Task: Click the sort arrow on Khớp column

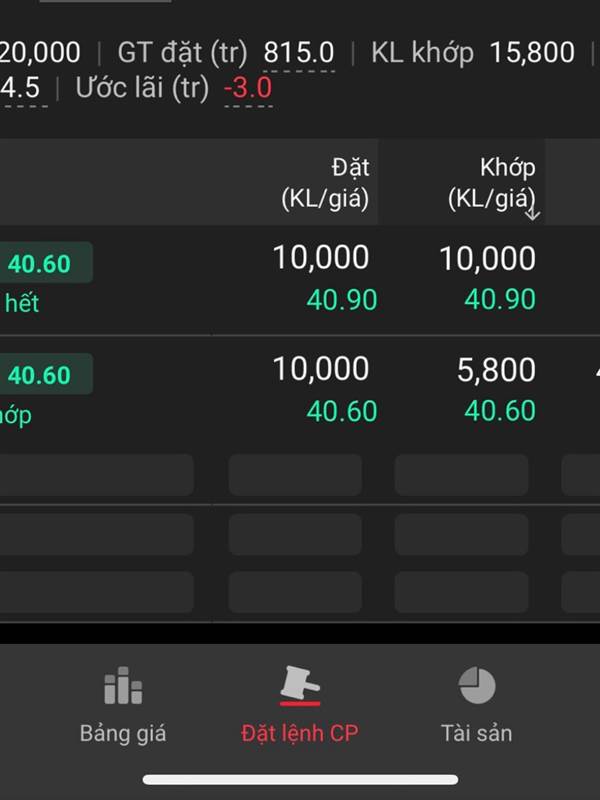Action: (x=532, y=212)
